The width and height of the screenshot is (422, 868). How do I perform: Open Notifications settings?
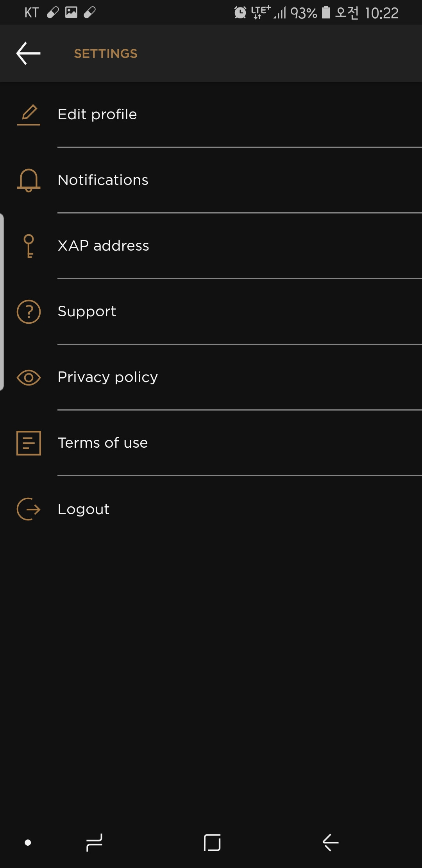[x=211, y=180]
